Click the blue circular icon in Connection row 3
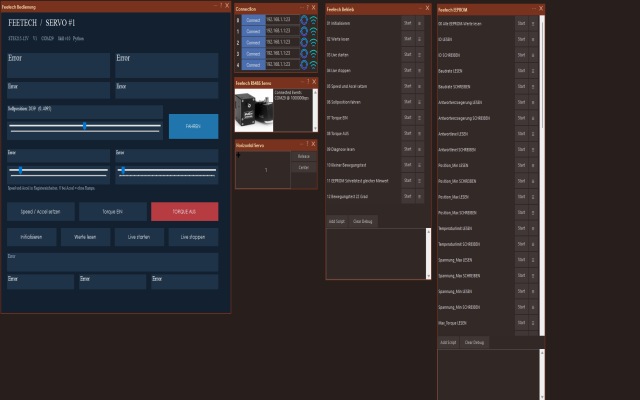640x400 pixels. click(304, 53)
